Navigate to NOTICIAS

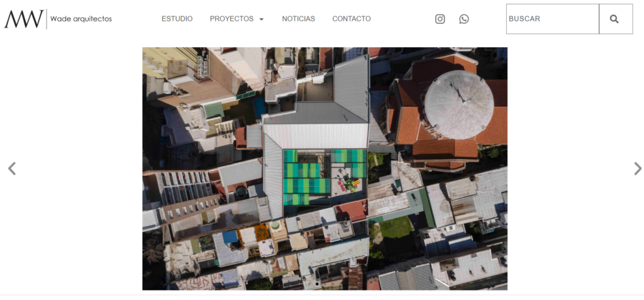[x=298, y=19]
